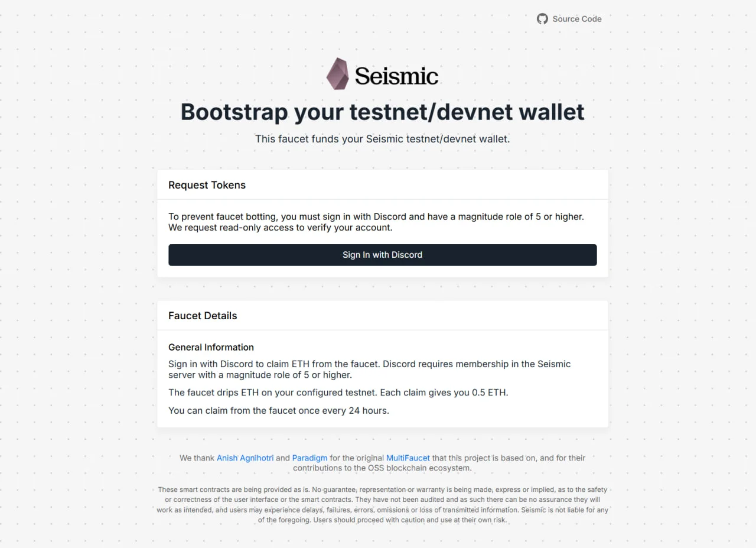Click the 'once every 24 hours' line
This screenshot has width=756, height=548.
(279, 410)
